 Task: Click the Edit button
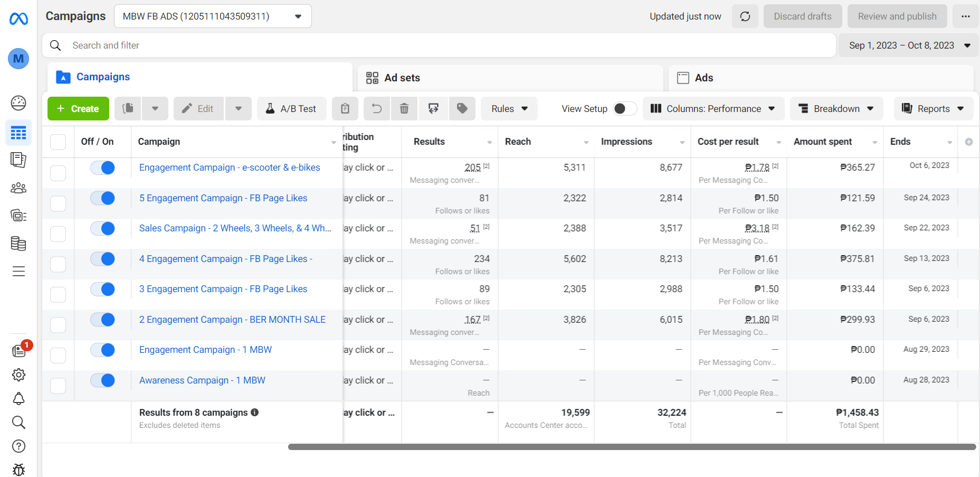pos(198,109)
